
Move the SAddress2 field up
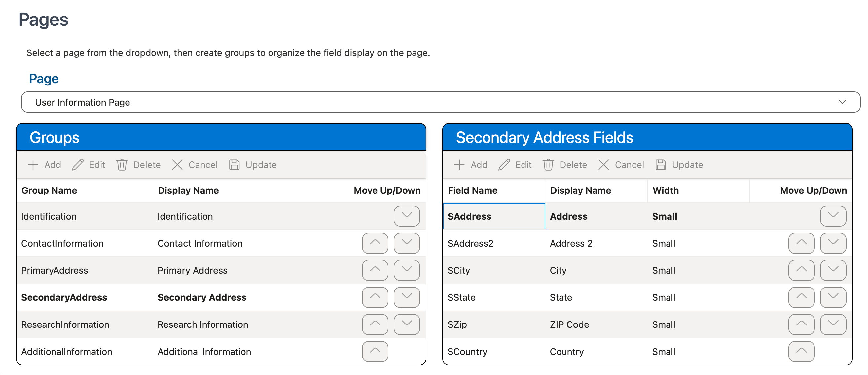point(801,243)
